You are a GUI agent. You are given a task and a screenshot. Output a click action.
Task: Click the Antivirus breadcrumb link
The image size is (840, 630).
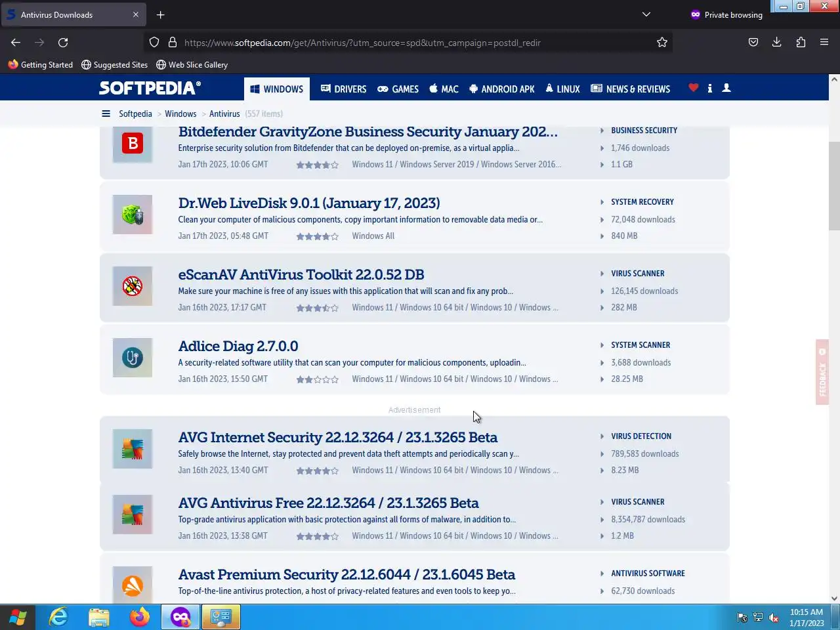[x=224, y=114]
